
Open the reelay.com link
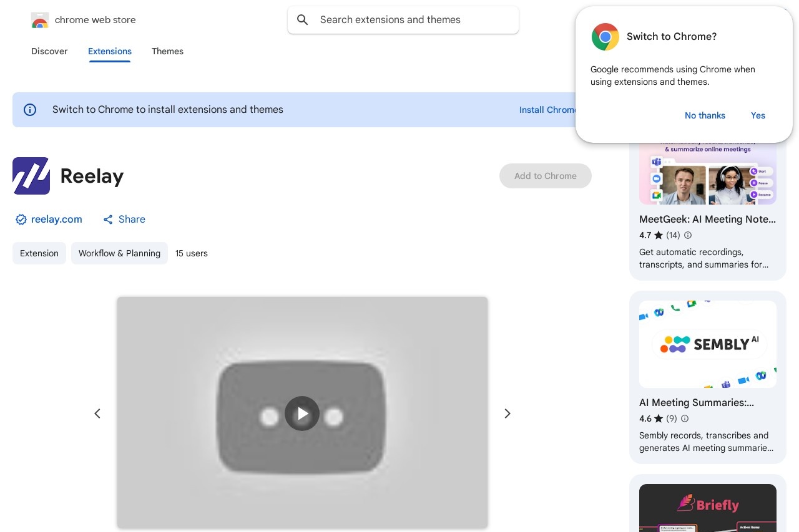[57, 219]
